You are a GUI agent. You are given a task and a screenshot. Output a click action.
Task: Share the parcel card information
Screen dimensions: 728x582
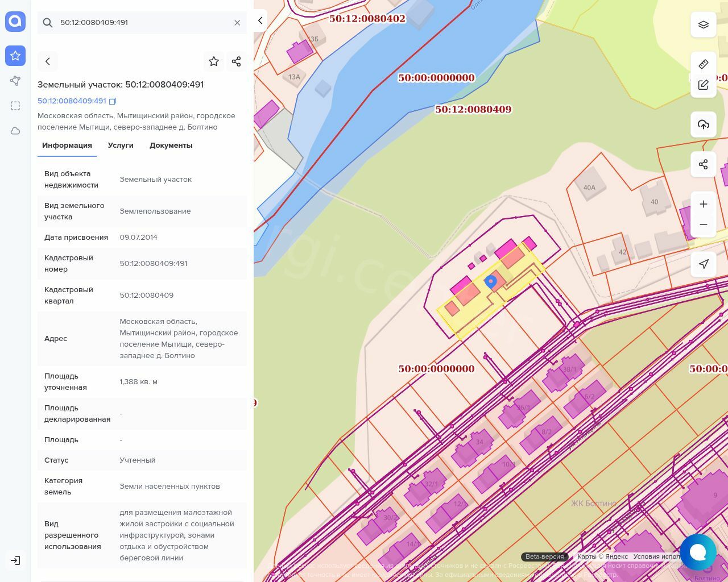pyautogui.click(x=237, y=61)
